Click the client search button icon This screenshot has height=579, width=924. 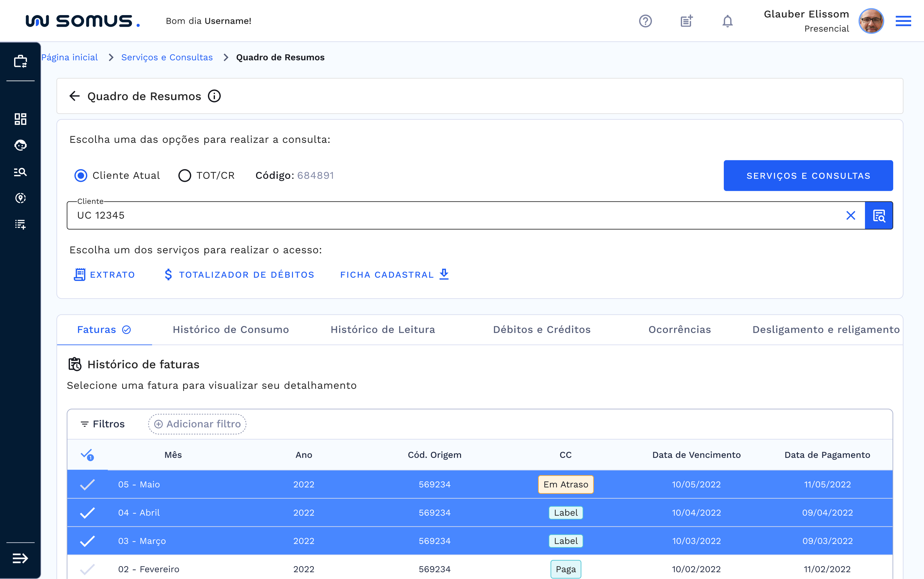coord(879,215)
